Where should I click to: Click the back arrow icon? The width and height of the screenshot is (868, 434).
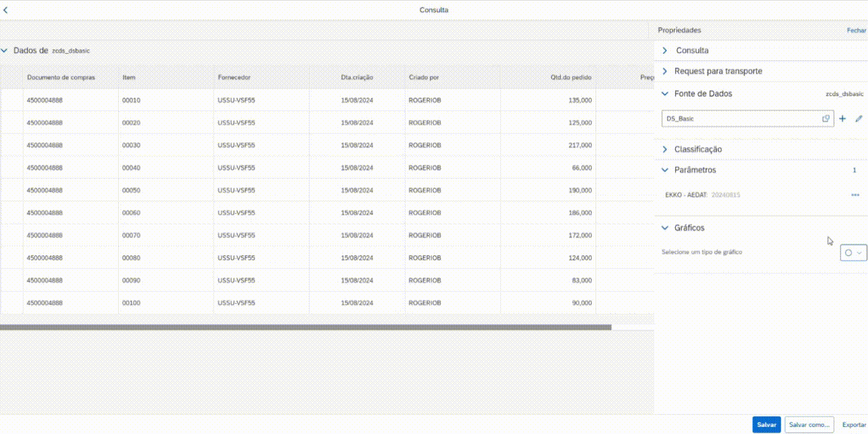(6, 10)
